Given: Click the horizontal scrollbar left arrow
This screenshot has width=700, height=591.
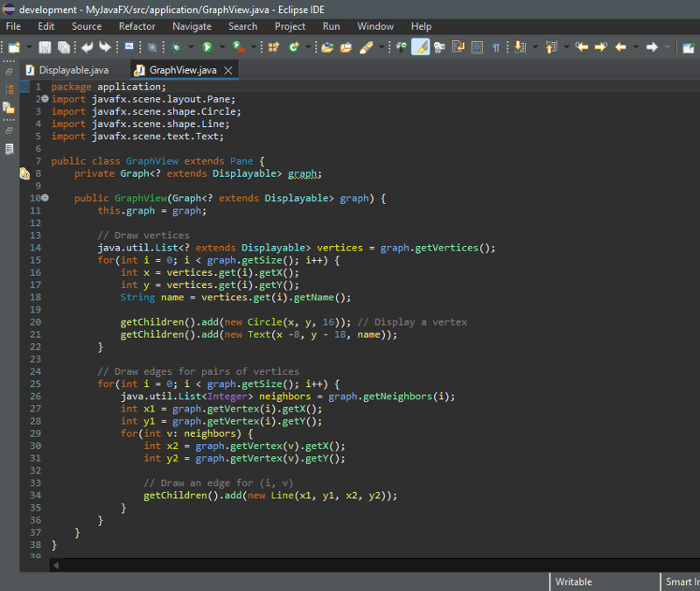Looking at the screenshot, I should tap(58, 566).
